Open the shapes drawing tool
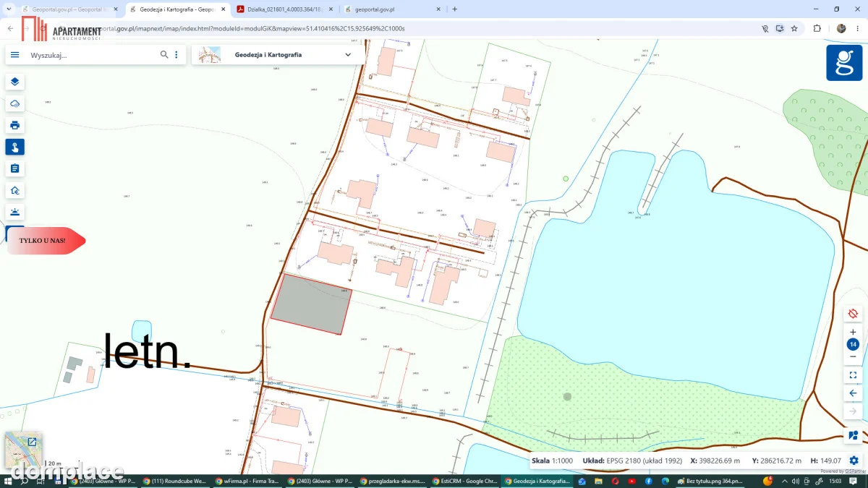Screen dimensions: 868x488 (x=853, y=435)
